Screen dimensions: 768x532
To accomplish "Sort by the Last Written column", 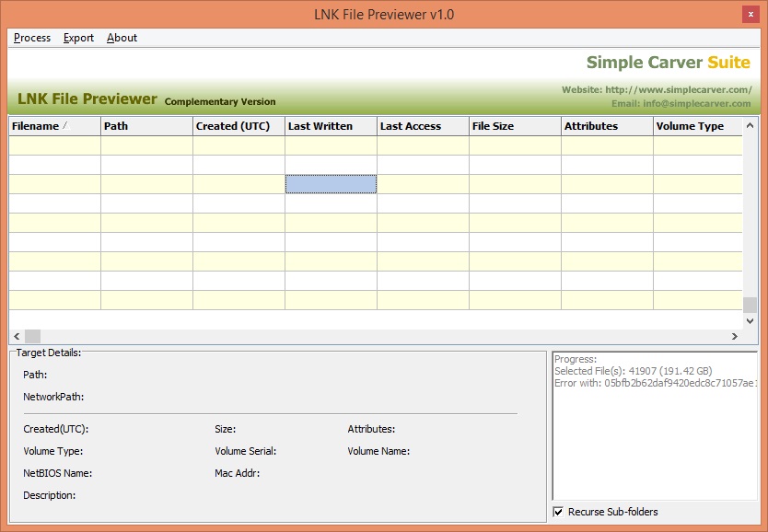I will click(329, 126).
